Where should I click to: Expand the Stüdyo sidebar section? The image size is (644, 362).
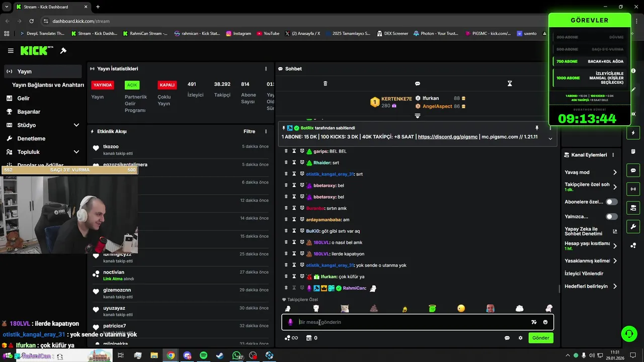[76, 125]
